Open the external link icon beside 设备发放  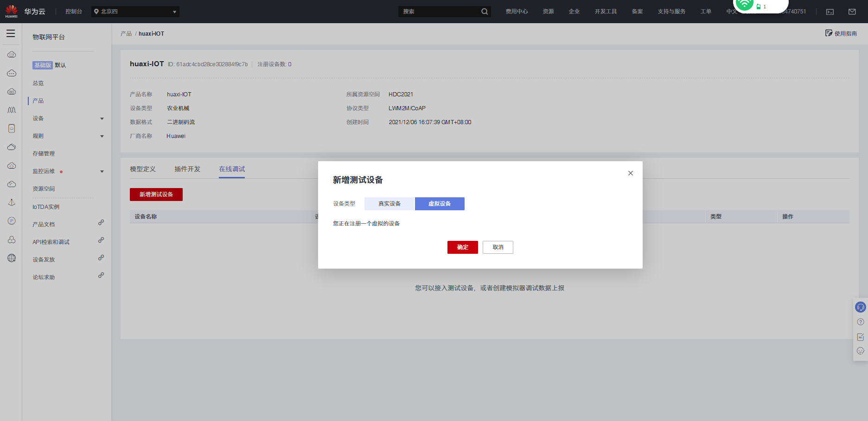pyautogui.click(x=101, y=258)
